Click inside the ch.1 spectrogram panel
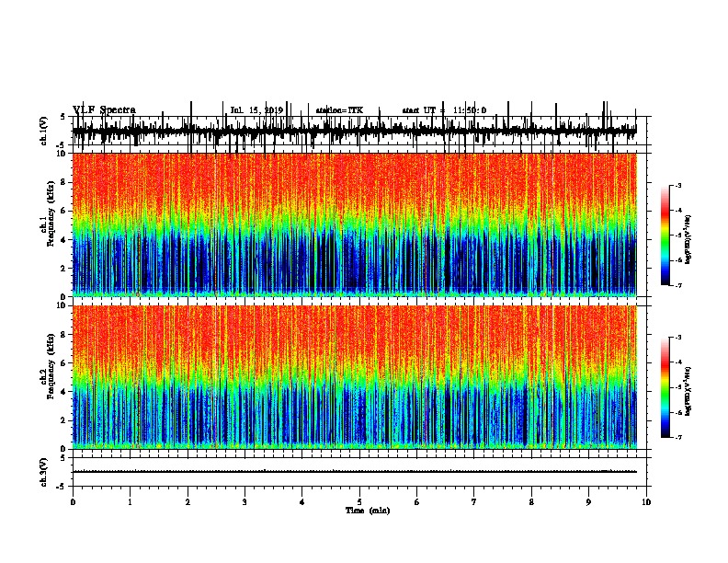This screenshot has height=563, width=728. (x=355, y=224)
